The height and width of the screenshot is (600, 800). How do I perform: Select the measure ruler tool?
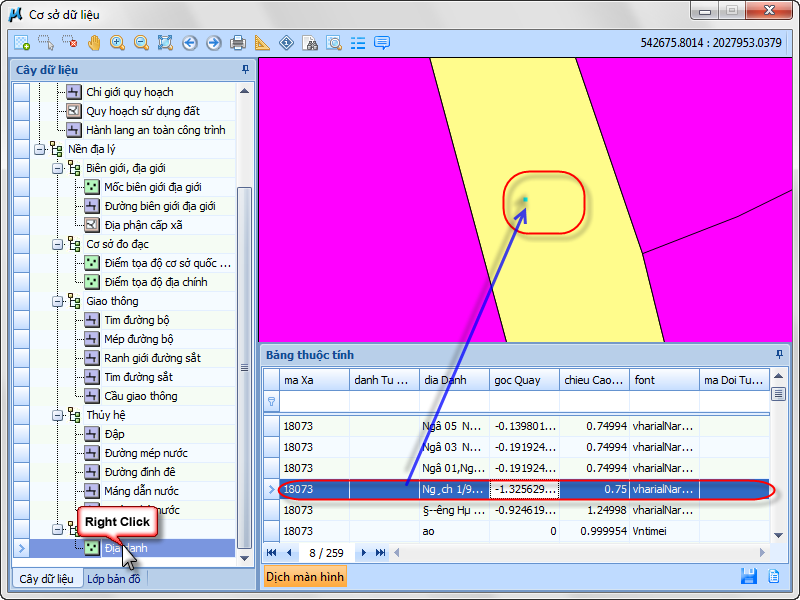[262, 43]
